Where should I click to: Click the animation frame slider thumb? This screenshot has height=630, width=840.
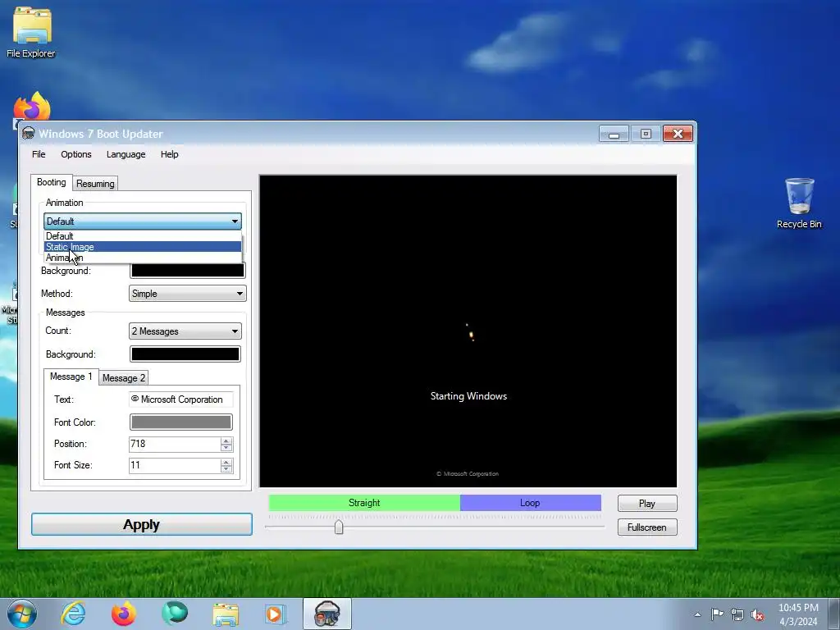(339, 527)
